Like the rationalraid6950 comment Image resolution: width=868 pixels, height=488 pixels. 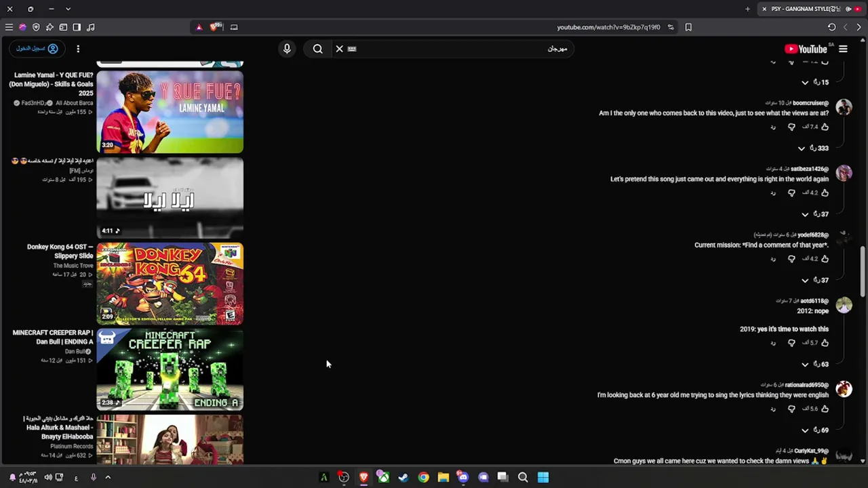825,409
